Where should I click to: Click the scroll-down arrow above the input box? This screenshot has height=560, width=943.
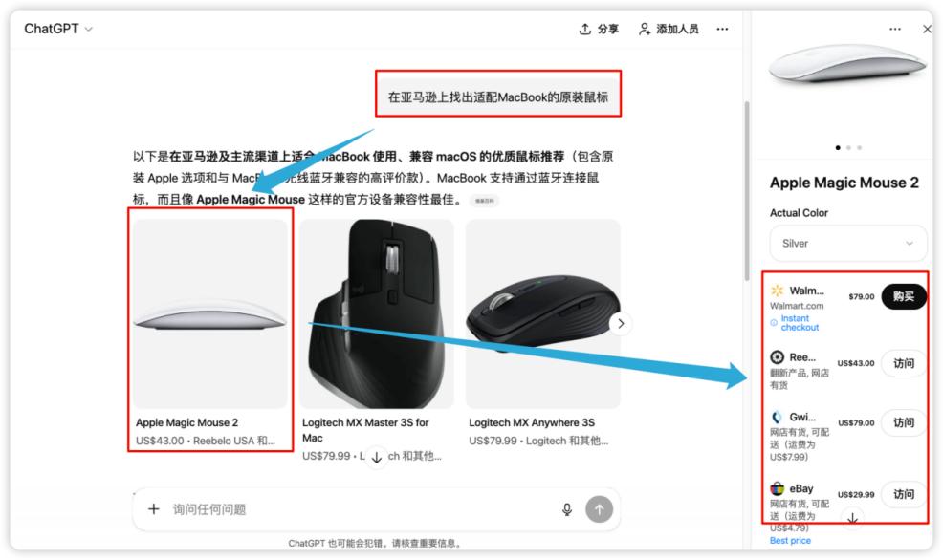click(377, 458)
